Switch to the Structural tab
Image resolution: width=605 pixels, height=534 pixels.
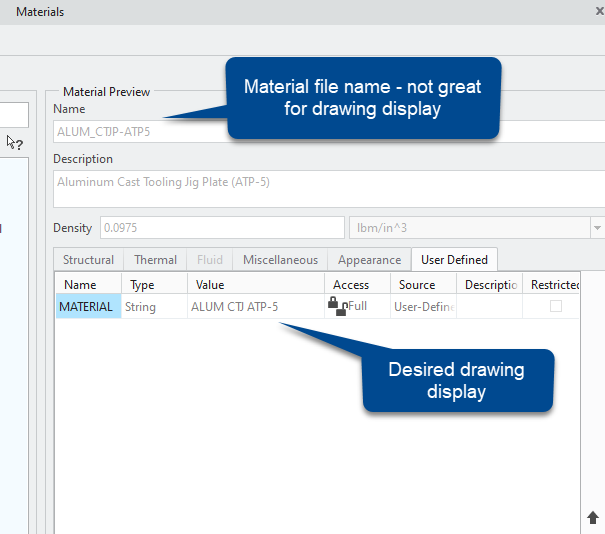click(88, 260)
